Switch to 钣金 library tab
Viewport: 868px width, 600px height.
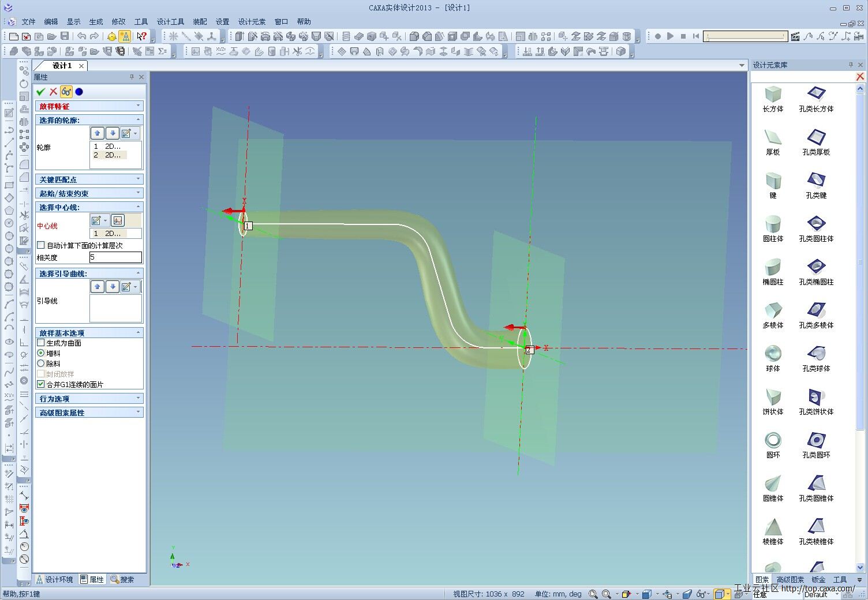click(818, 579)
